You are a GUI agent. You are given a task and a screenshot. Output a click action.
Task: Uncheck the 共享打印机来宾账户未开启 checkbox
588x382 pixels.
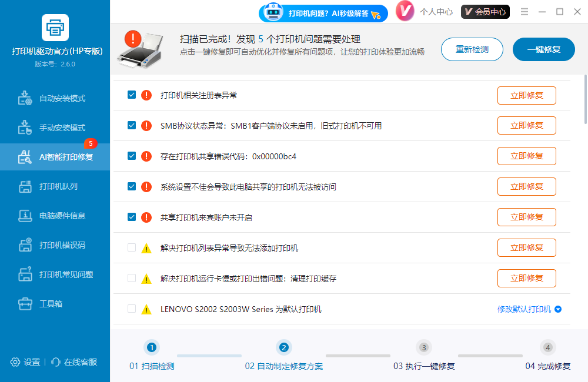[132, 217]
